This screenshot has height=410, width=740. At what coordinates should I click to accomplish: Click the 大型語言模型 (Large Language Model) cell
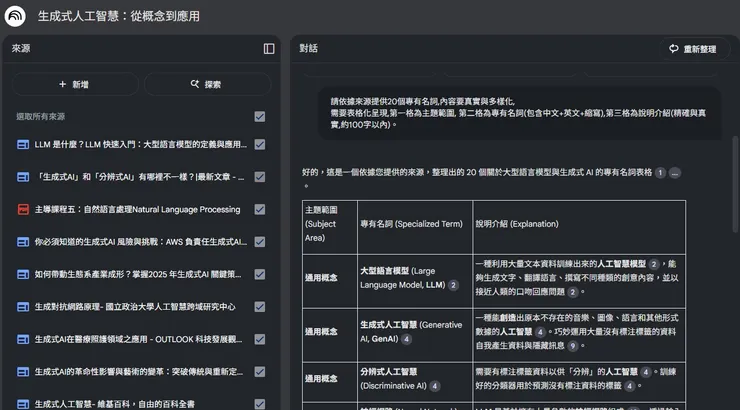click(x=415, y=281)
